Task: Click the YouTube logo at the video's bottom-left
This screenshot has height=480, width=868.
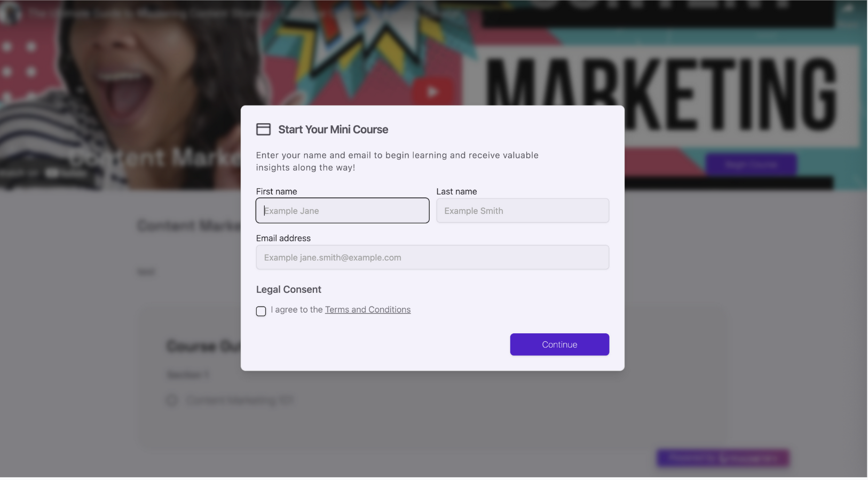Action: point(66,173)
